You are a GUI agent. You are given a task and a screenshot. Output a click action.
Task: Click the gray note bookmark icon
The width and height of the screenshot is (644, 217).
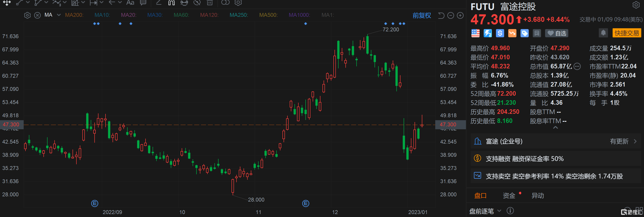point(537,33)
